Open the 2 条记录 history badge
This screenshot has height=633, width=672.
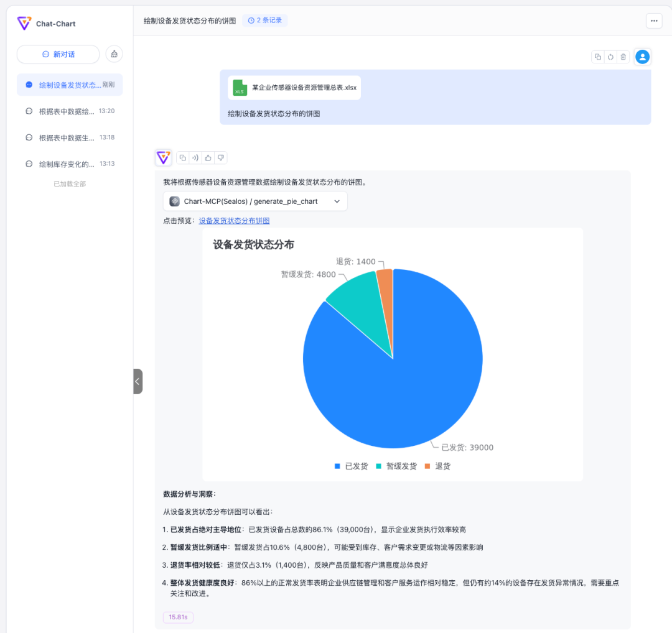pyautogui.click(x=265, y=20)
